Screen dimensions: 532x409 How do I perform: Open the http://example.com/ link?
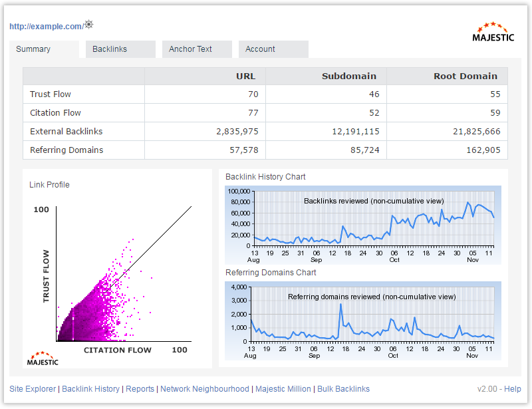(x=46, y=27)
